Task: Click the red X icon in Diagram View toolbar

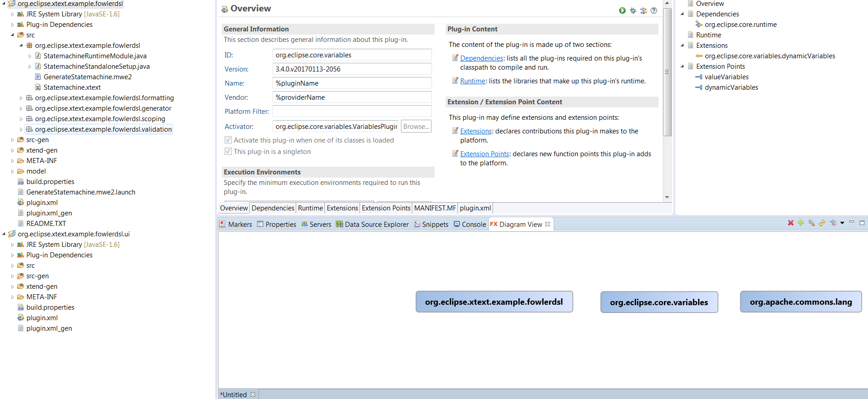Action: pyautogui.click(x=791, y=223)
